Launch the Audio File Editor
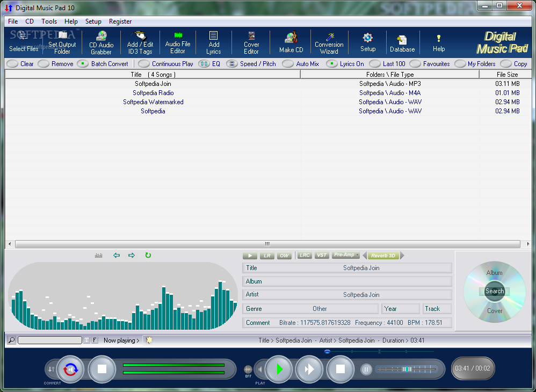Viewport: 536px width, 392px height. tap(178, 43)
